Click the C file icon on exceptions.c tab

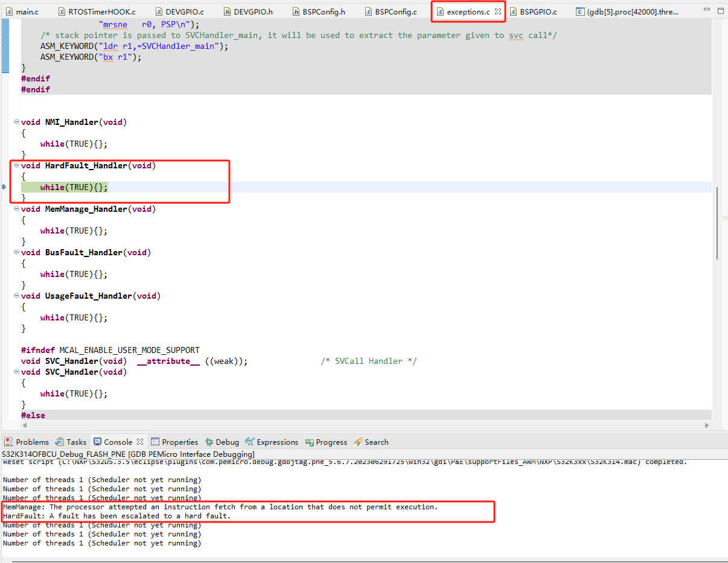[441, 11]
